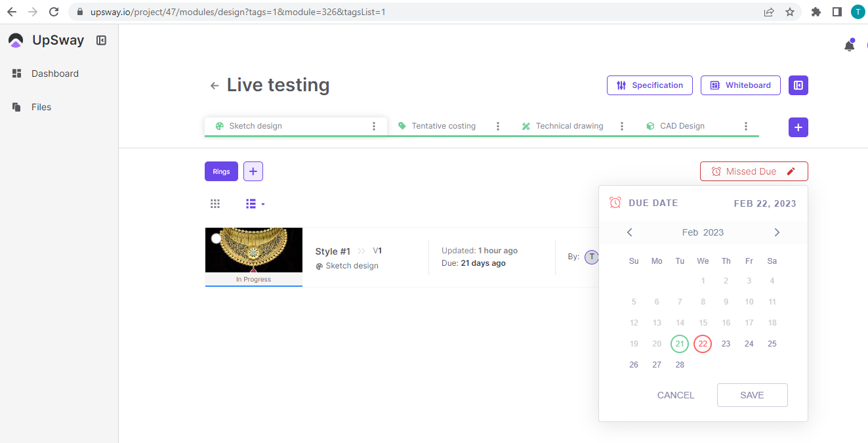
Task: Switch to CAD Design tab
Action: pyautogui.click(x=682, y=126)
